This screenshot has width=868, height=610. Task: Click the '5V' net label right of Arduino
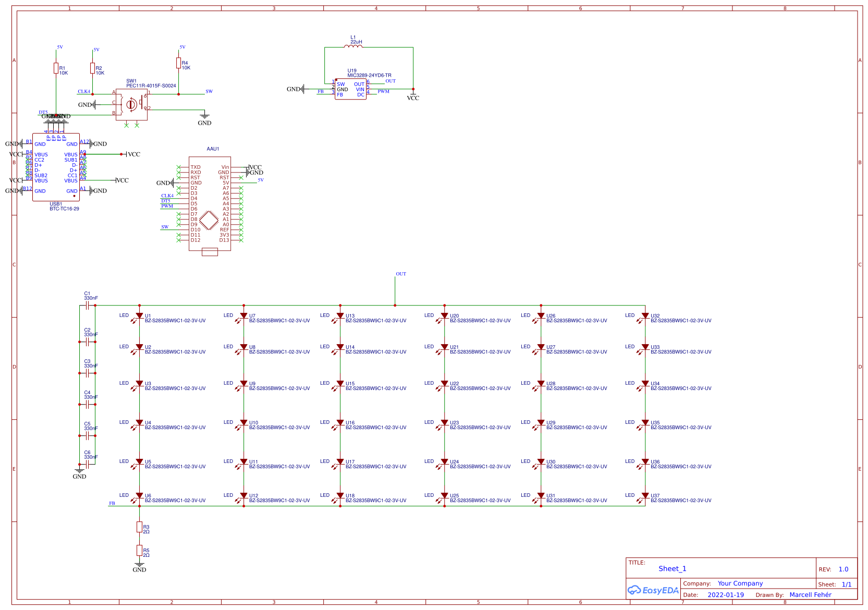click(261, 180)
